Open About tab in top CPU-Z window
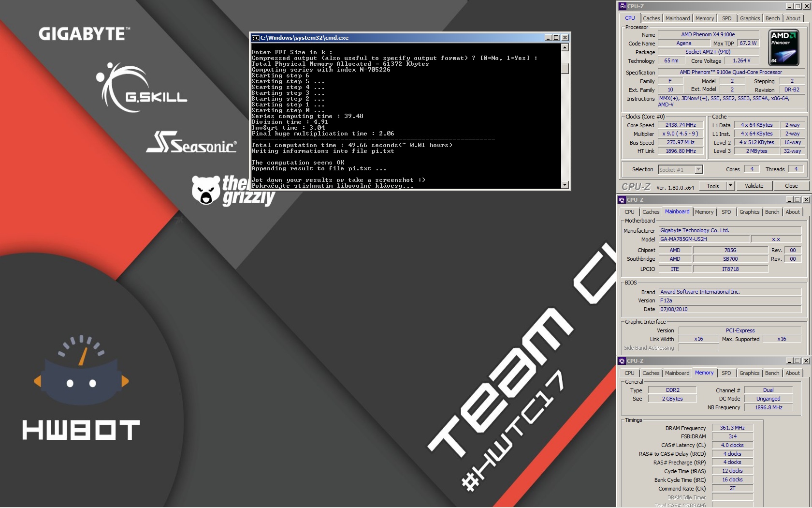 coord(793,18)
